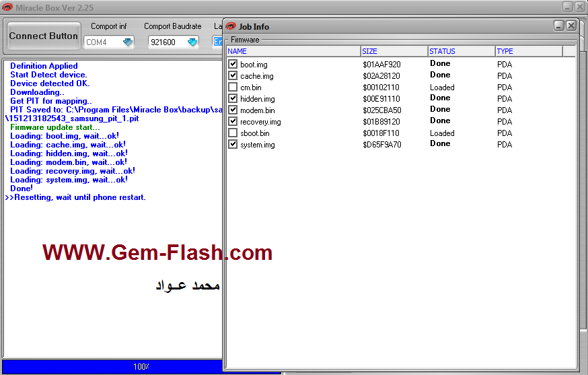Select the sboot.bin file name

[254, 133]
